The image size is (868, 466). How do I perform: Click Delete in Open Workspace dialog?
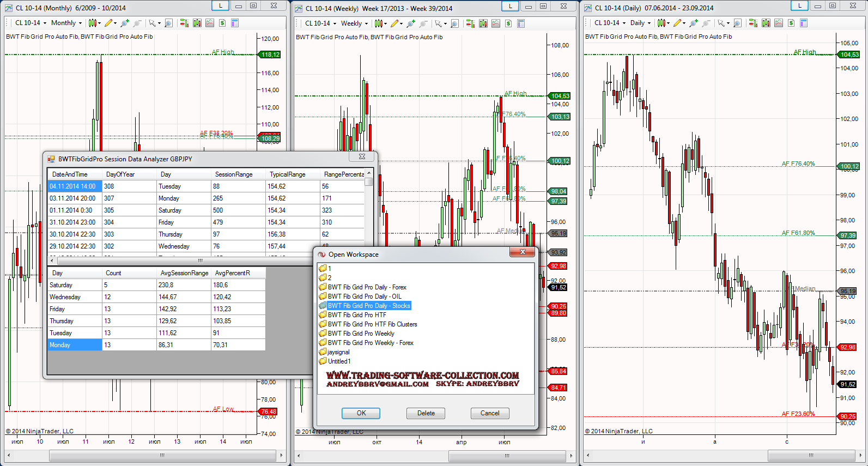[426, 413]
